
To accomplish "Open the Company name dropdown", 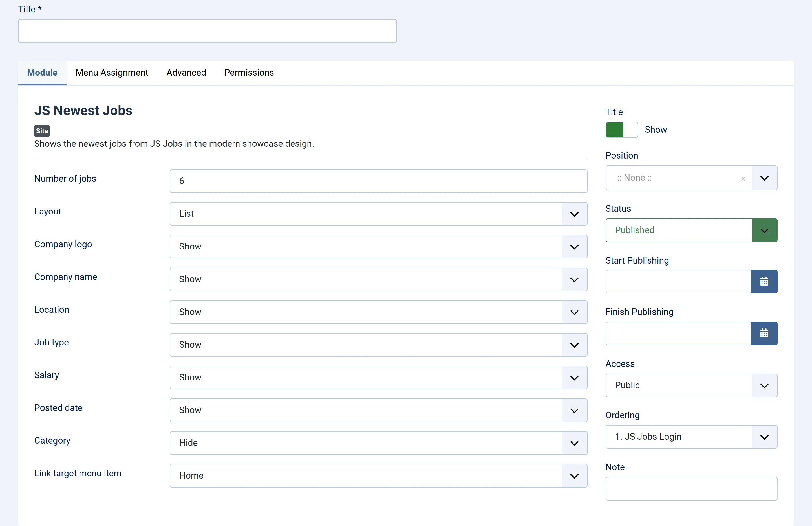I will point(378,279).
